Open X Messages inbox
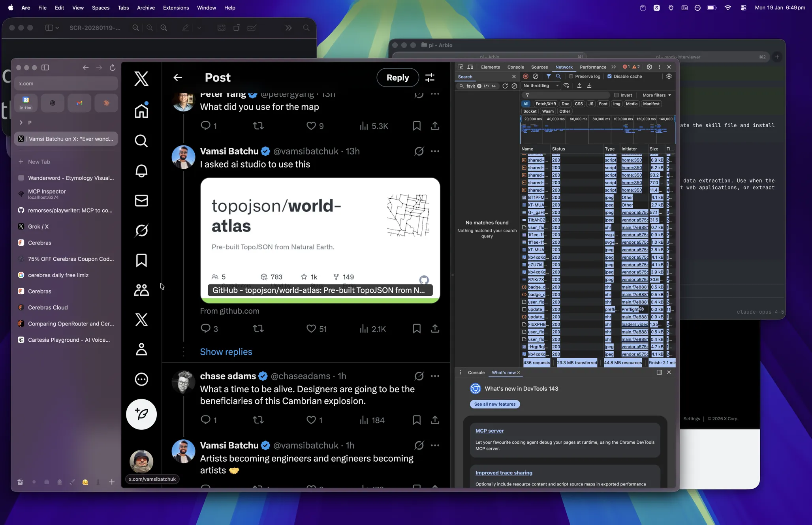This screenshot has height=525, width=812. pos(141,201)
